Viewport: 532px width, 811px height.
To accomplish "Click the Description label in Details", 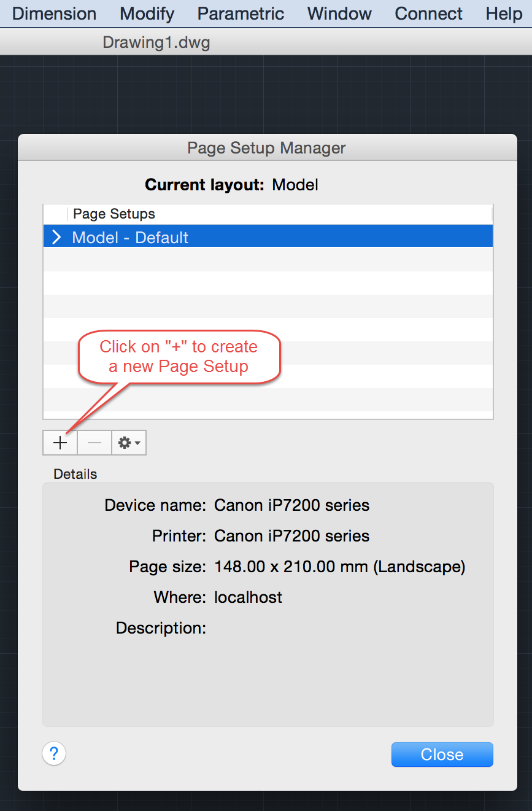I will [161, 628].
